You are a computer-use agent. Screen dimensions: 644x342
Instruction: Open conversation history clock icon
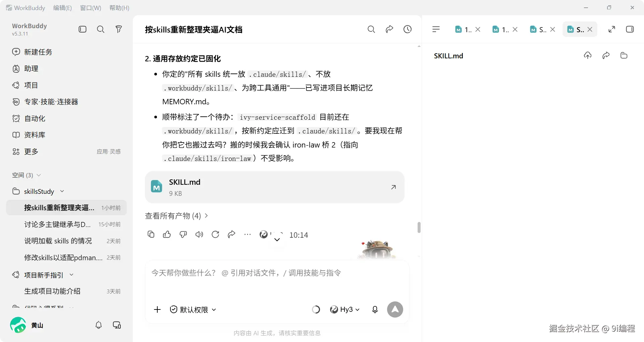pyautogui.click(x=408, y=30)
